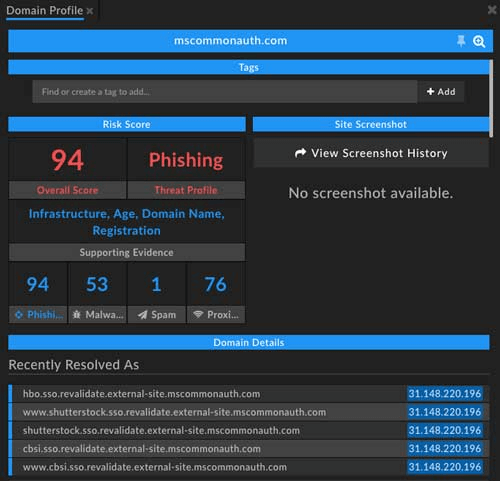
Task: Click the Malware bug icon
Action: [x=77, y=314]
